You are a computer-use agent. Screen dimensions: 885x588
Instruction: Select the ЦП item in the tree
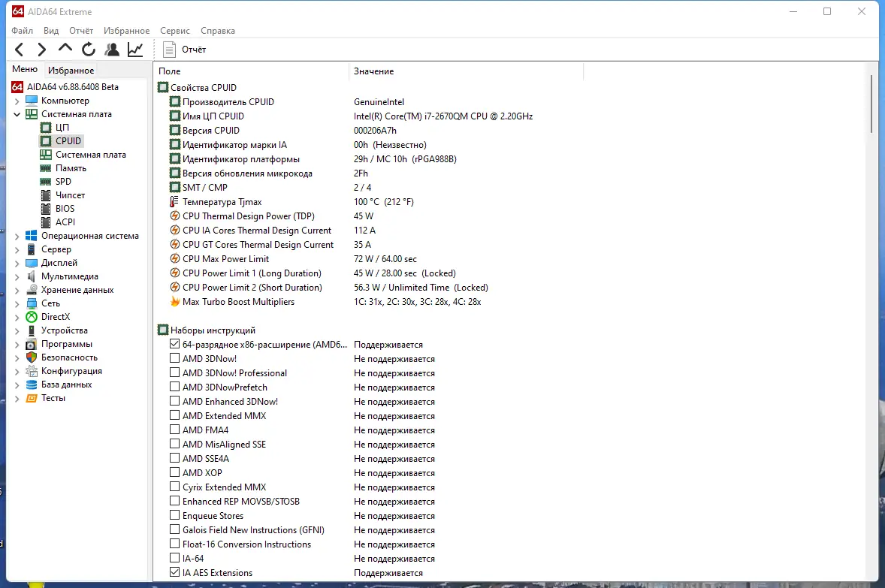pyautogui.click(x=62, y=128)
